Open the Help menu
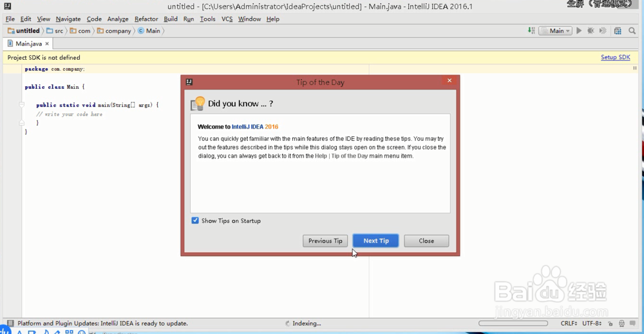Viewport: 644px width, 334px height. pos(272,19)
